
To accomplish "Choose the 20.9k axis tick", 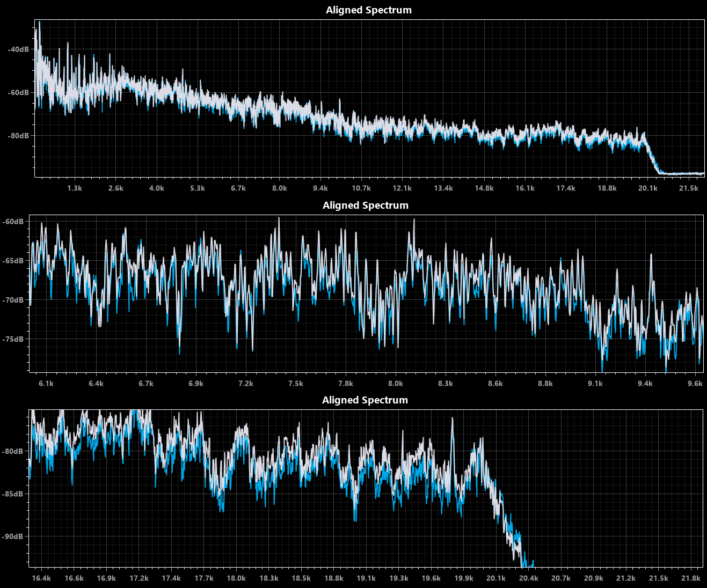I will tap(594, 578).
